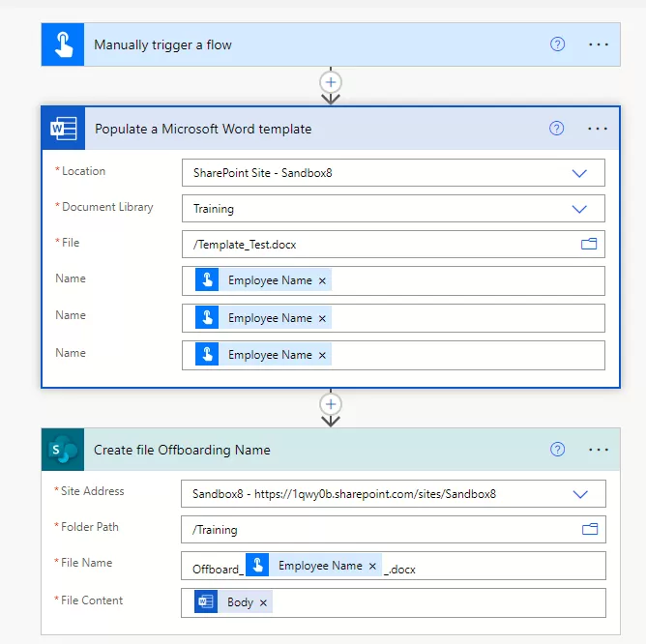
Task: Open help for Manually trigger a flow
Action: (557, 44)
